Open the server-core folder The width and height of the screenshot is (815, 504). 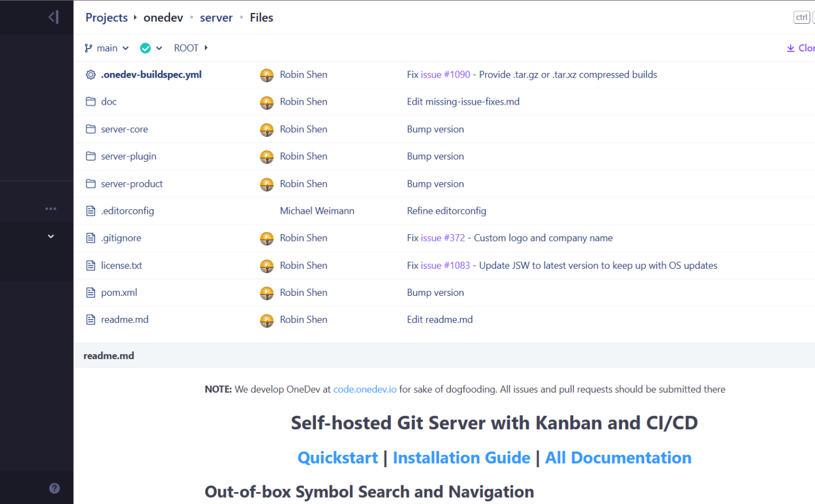coord(125,129)
